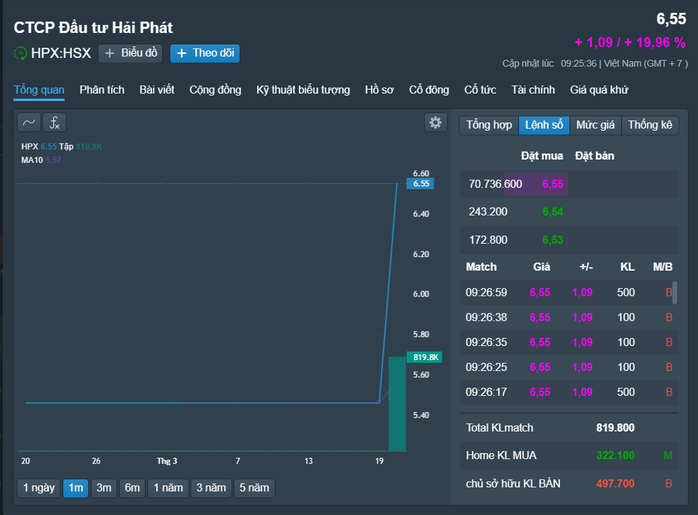Switch to the Tổng quan tab
The width and height of the screenshot is (698, 515).
point(39,90)
